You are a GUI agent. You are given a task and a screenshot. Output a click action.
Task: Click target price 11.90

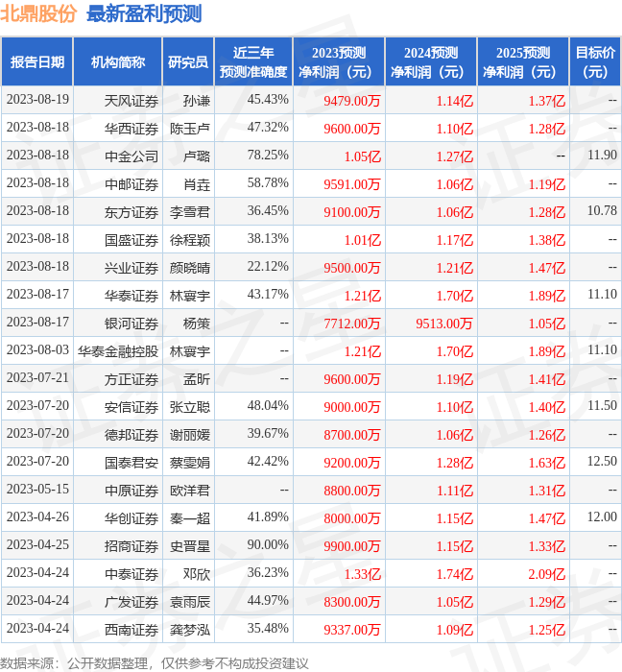click(602, 156)
